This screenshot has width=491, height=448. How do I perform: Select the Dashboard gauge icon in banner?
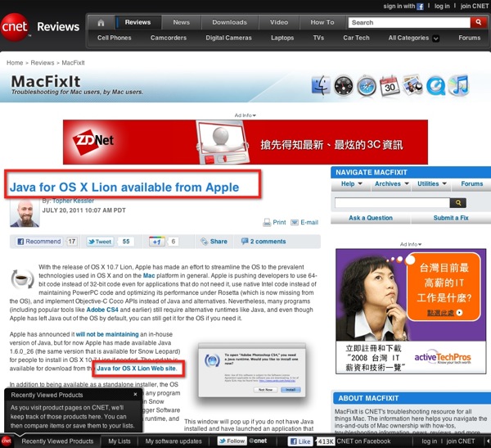[x=343, y=86]
